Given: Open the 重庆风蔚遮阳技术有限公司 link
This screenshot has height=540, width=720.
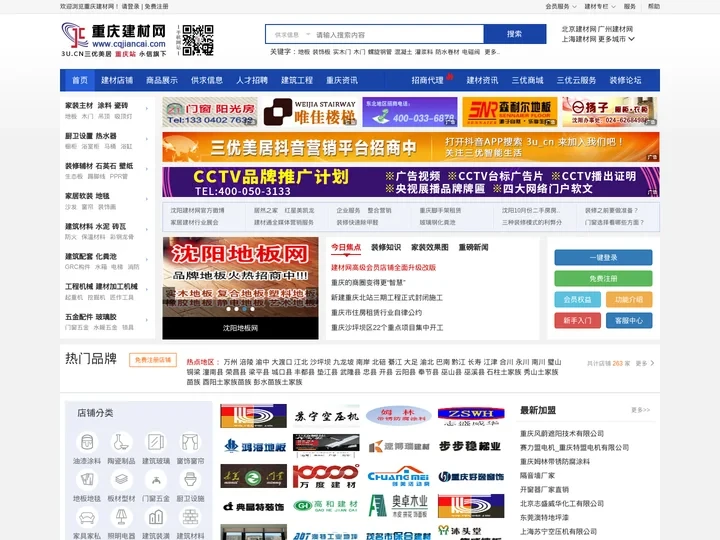Looking at the screenshot, I should [562, 433].
